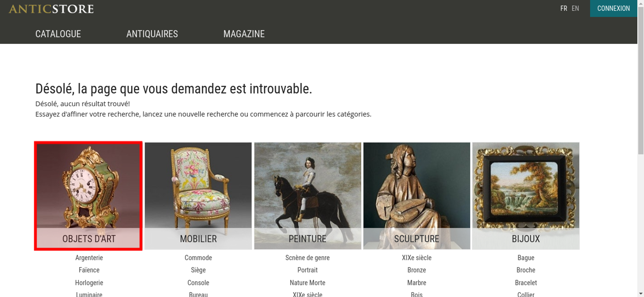Open the Magazine menu
The image size is (644, 297).
coord(244,34)
